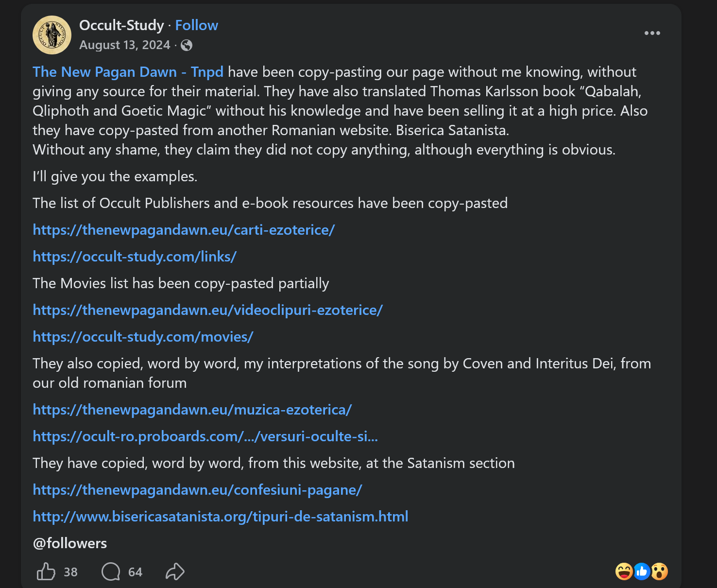Open occult-study.com movies link

pos(143,337)
